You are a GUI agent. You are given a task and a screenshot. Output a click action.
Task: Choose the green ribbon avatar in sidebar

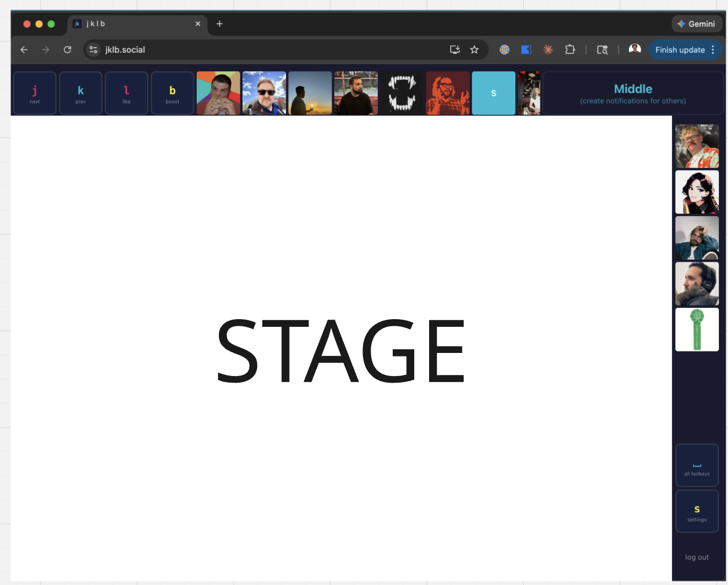click(x=697, y=329)
